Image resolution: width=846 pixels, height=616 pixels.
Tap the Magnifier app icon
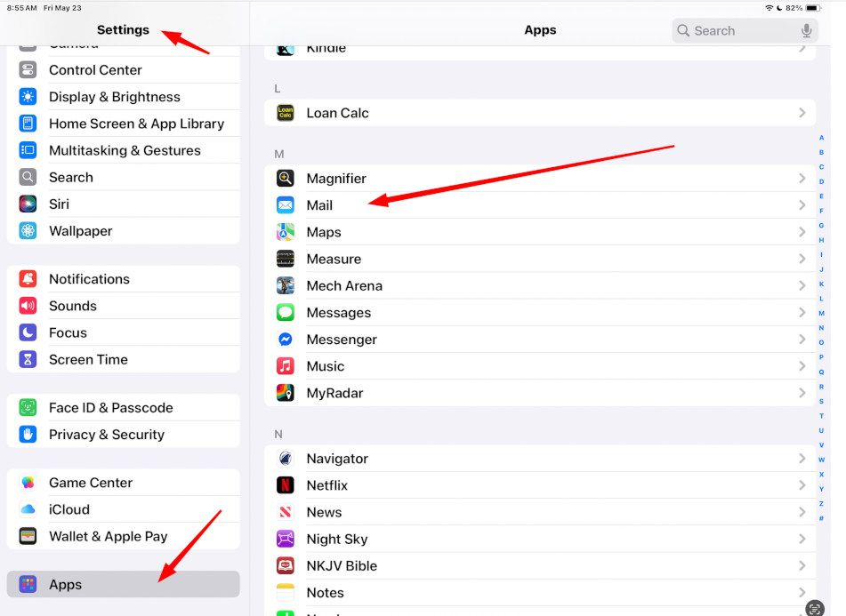[x=286, y=179]
